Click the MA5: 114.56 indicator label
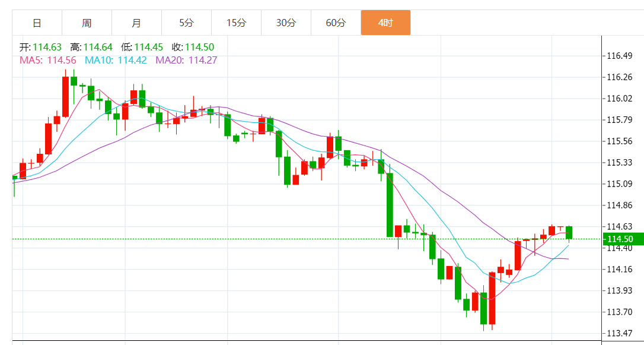 (48, 60)
